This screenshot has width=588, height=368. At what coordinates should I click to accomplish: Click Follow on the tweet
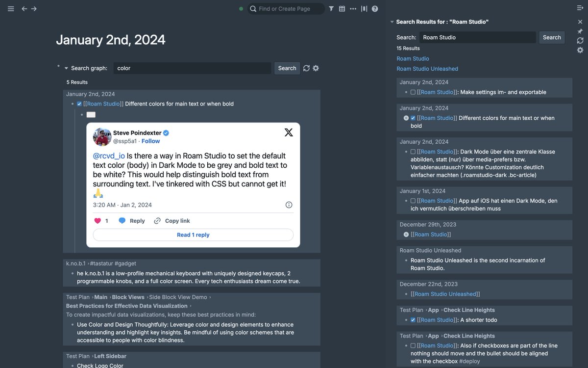(x=151, y=141)
